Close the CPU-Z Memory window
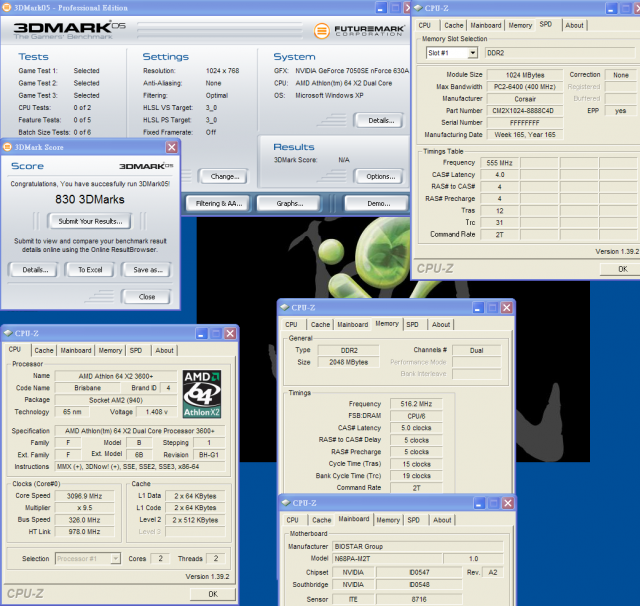The height and width of the screenshot is (606, 640). tap(507, 308)
